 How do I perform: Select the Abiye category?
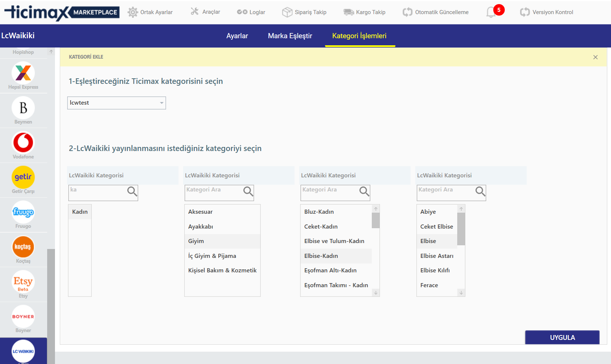[x=437, y=212]
